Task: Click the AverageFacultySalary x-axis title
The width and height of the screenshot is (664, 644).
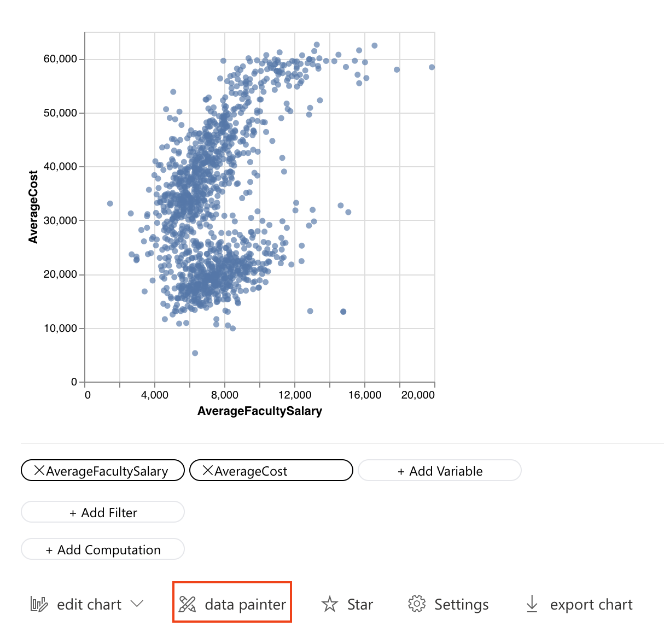Action: (260, 411)
